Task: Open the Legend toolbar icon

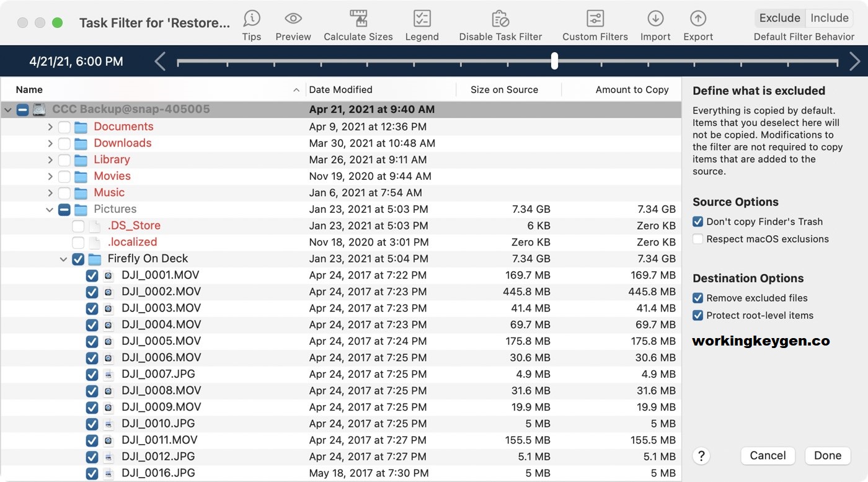Action: [422, 18]
